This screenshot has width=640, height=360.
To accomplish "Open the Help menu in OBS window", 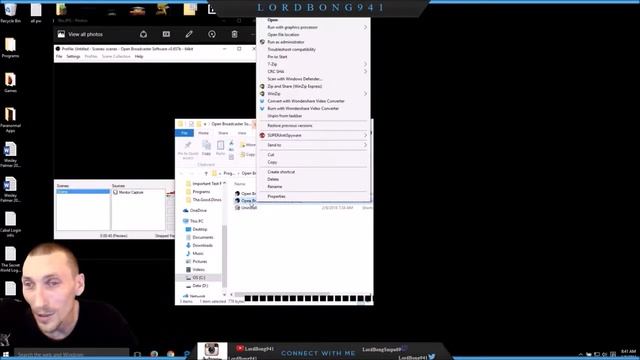I will (139, 56).
